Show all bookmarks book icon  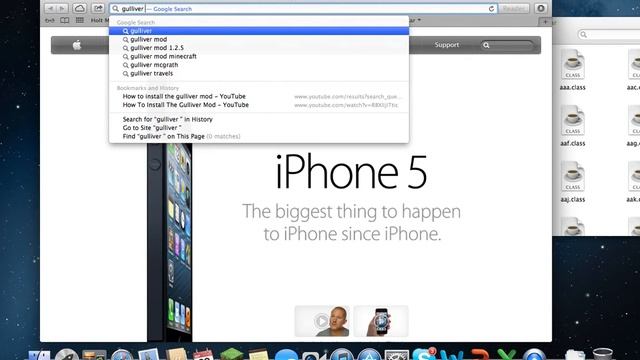coord(64,20)
